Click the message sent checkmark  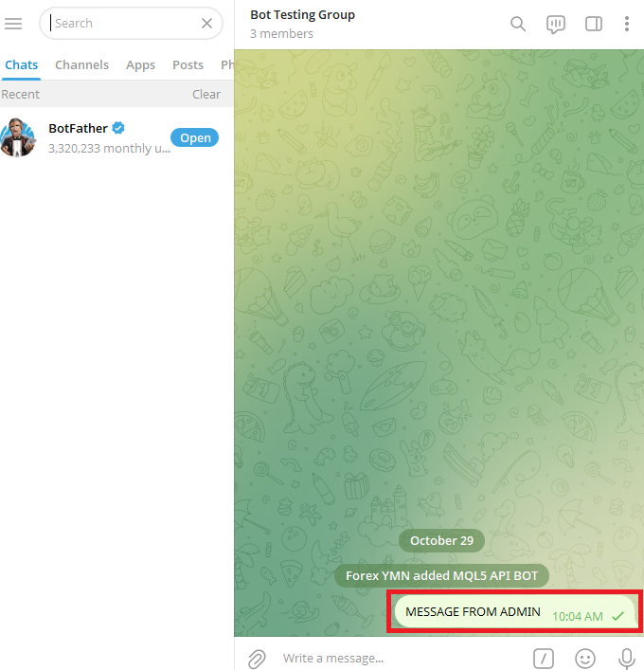click(x=617, y=616)
